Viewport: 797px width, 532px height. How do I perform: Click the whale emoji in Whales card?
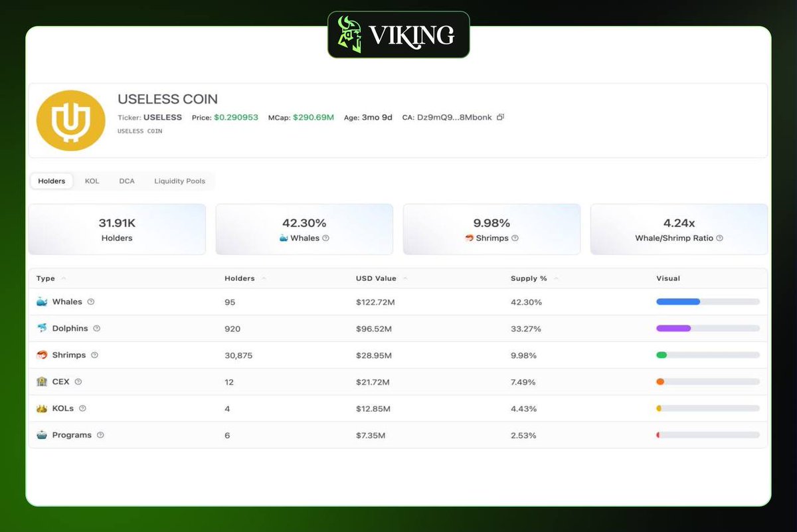284,238
